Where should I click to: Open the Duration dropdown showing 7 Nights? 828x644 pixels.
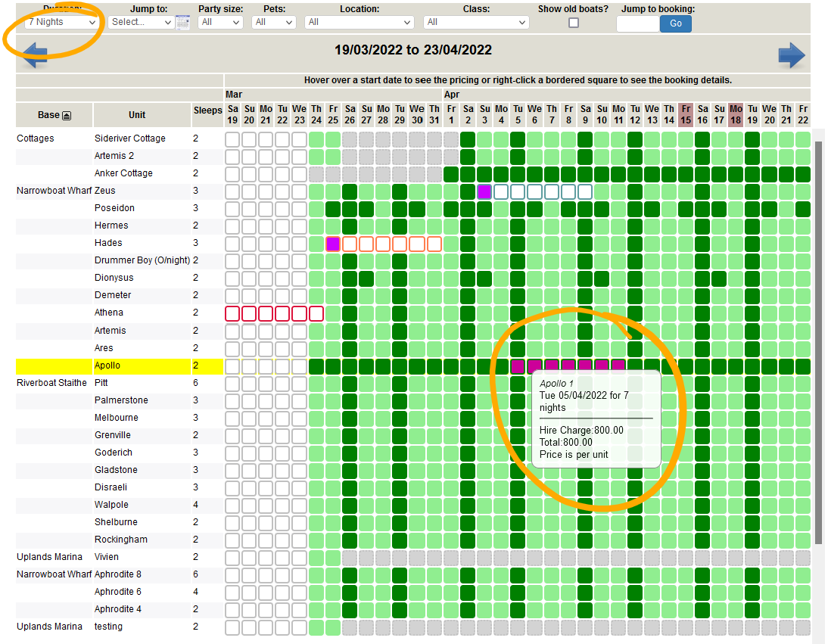pos(61,22)
